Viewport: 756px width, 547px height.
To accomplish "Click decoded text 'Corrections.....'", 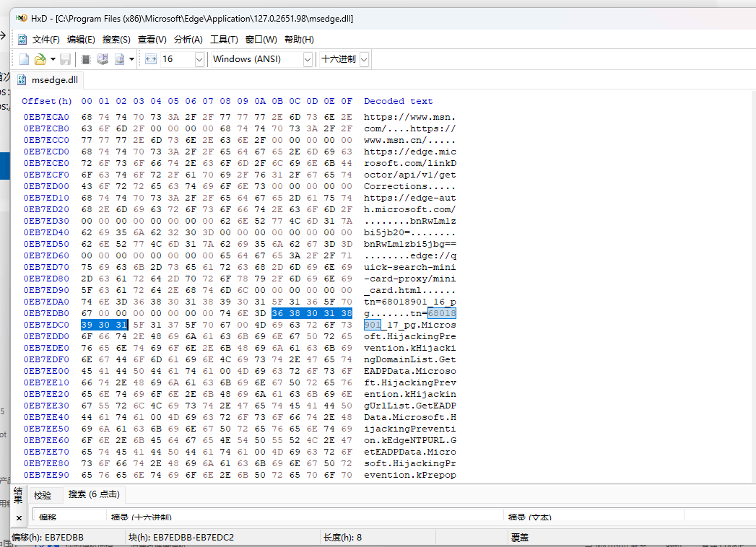I will (410, 186).
